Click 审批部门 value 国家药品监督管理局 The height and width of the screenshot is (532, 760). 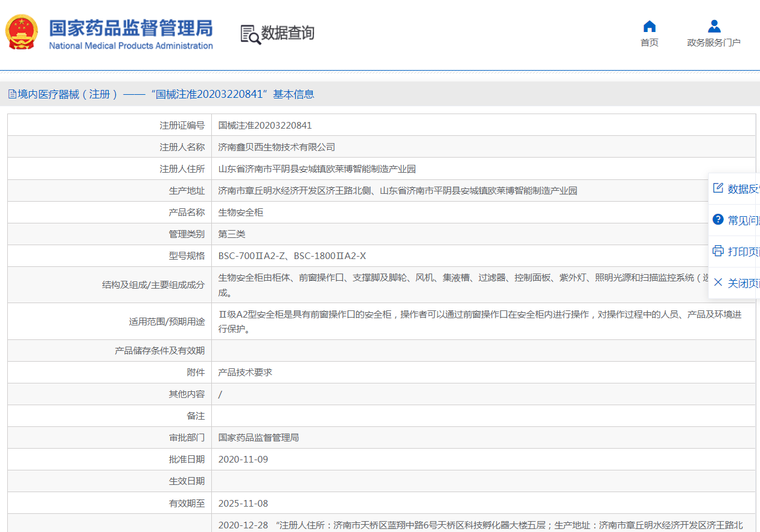click(258, 438)
